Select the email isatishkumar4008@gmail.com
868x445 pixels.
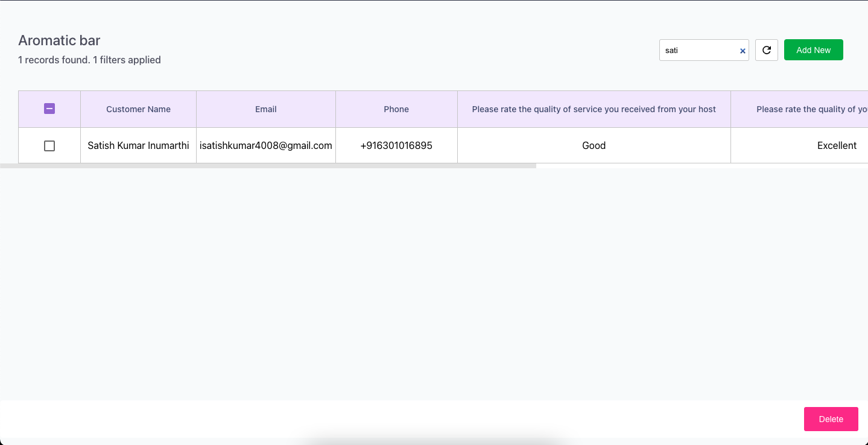click(265, 145)
